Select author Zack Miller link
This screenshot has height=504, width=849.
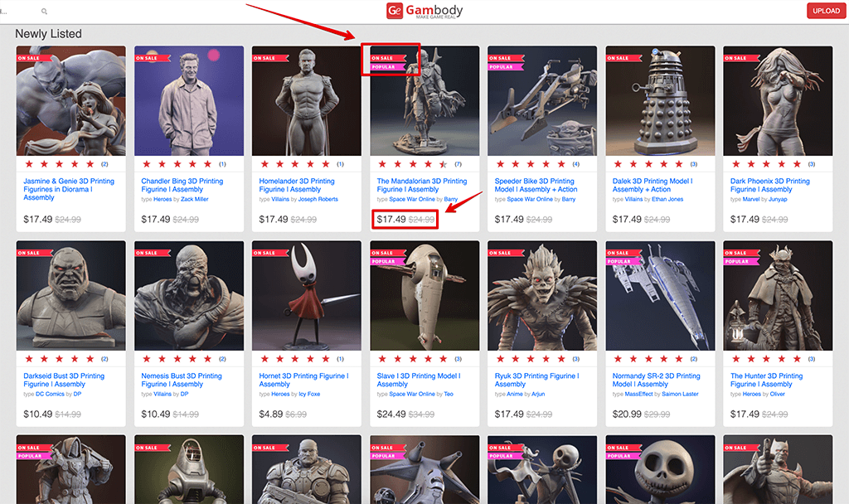tap(195, 199)
